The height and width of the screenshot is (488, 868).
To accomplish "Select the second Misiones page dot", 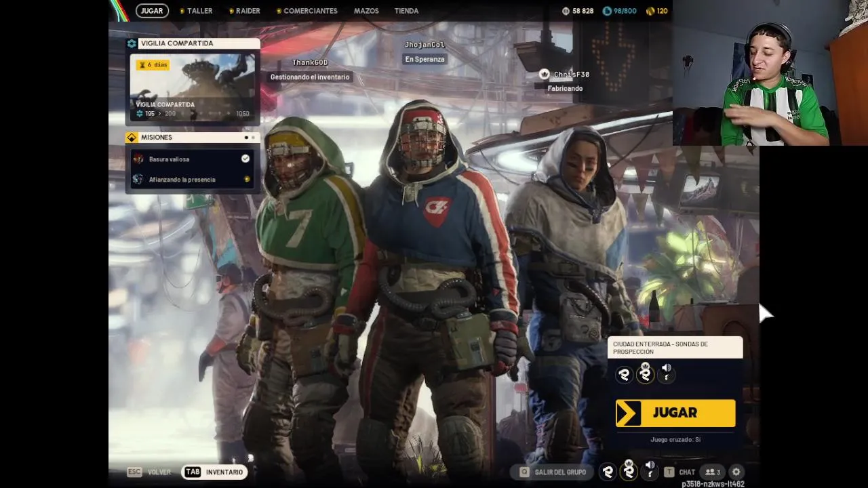I will (254, 138).
